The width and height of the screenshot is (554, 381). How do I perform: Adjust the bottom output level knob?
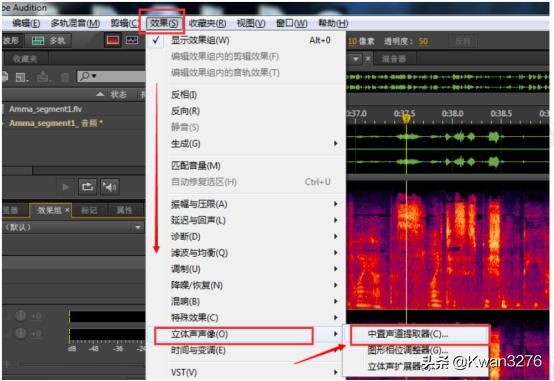tap(21, 333)
